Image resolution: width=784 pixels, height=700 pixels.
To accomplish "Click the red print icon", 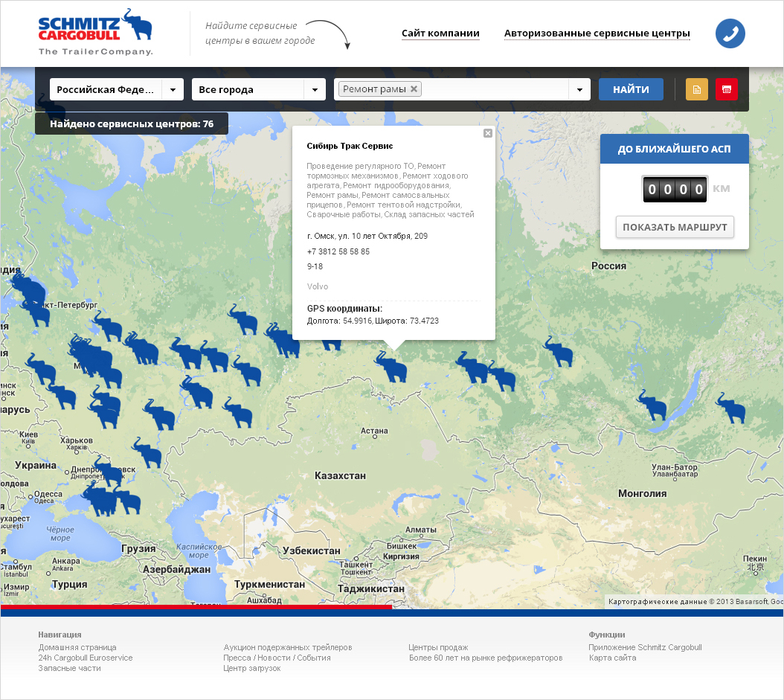I will tap(727, 89).
